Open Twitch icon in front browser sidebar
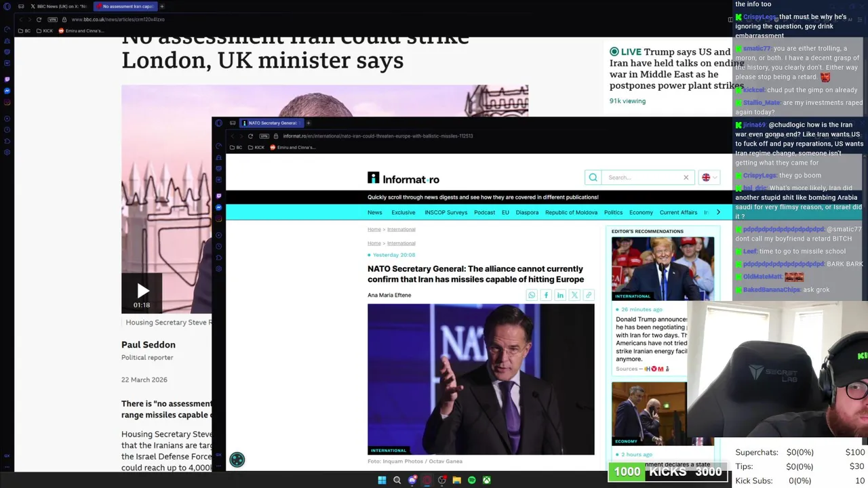Image resolution: width=868 pixels, height=488 pixels. click(x=218, y=196)
